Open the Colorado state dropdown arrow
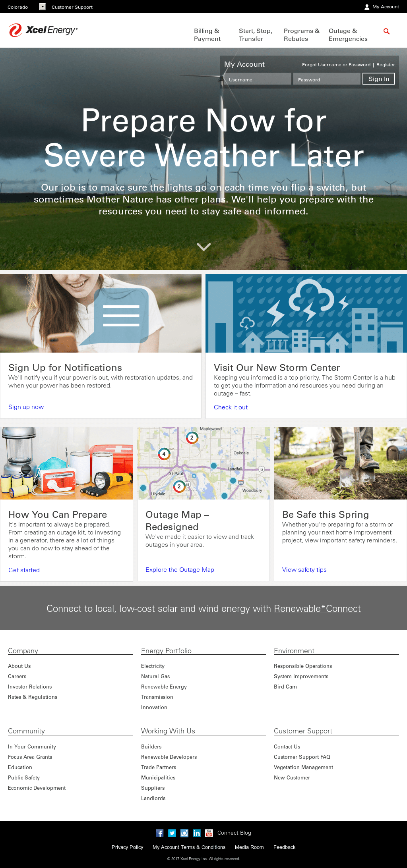Screen dimensions: 407x868 (x=43, y=7)
